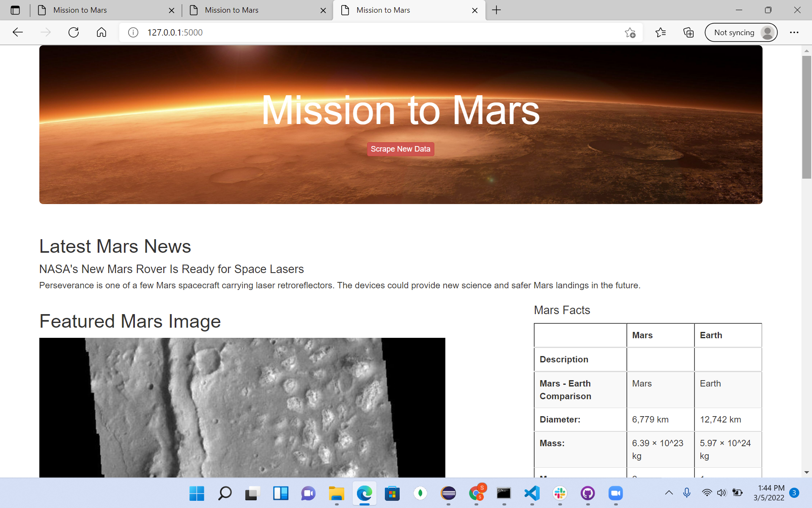The height and width of the screenshot is (508, 812).
Task: Open the Wi-Fi network tray icon
Action: [x=706, y=493]
